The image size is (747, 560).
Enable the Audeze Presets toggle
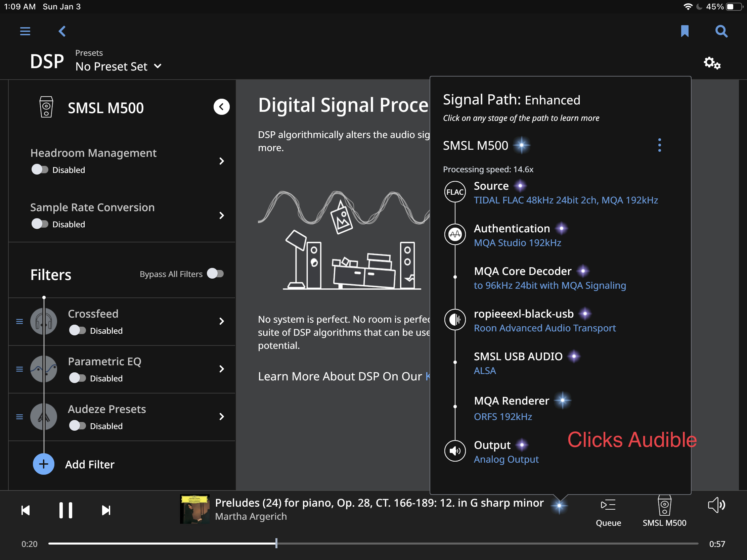(77, 425)
